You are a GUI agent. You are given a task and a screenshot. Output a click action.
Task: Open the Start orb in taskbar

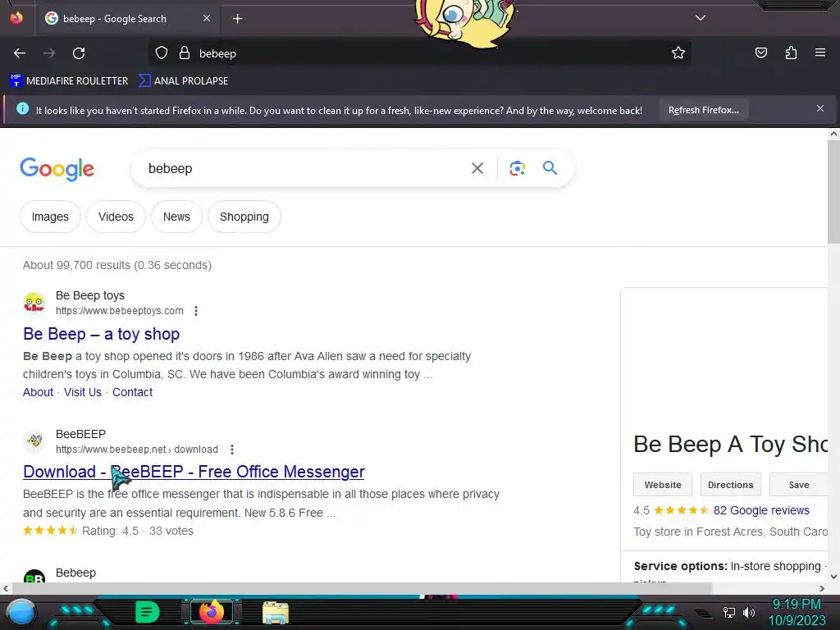[21, 613]
